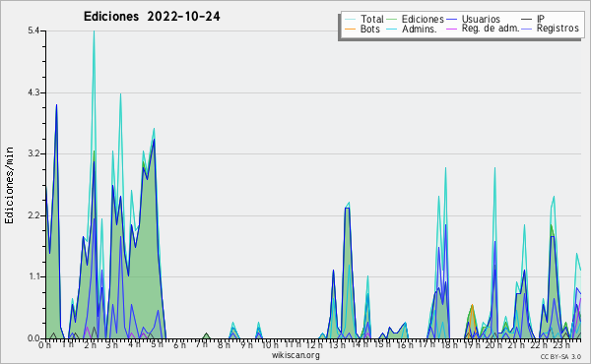Click the orange Bots peak near 19 h

pyautogui.click(x=472, y=306)
